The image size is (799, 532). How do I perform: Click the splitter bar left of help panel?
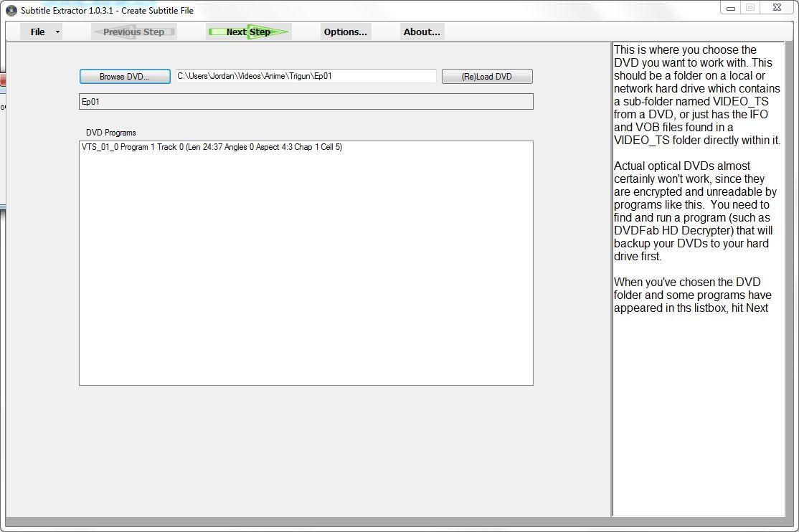point(610,280)
